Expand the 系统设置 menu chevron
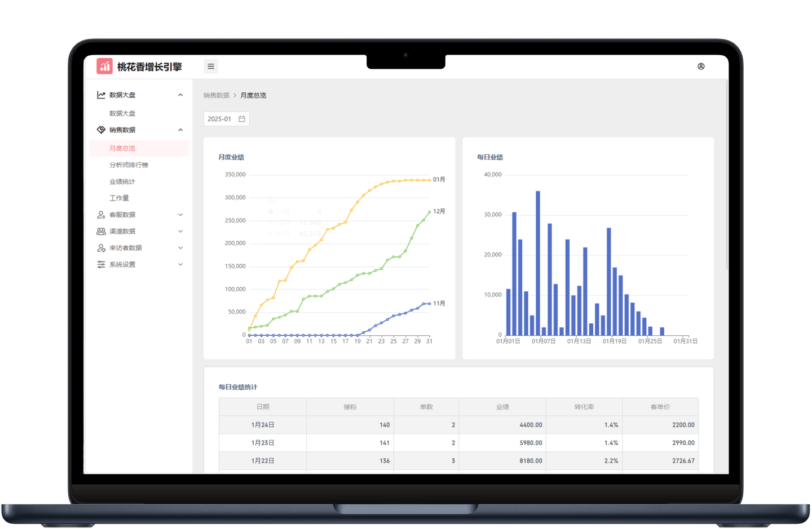Viewport: 812px width, 529px height. [180, 265]
